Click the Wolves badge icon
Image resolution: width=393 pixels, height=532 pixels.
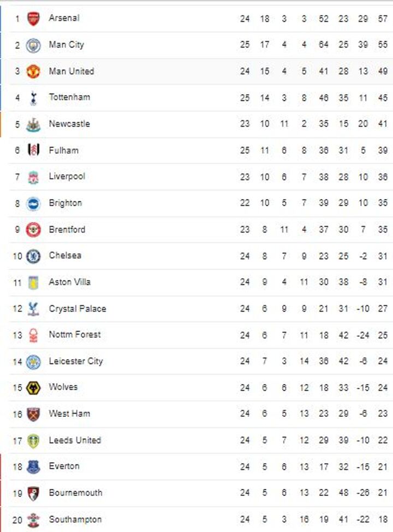point(33,387)
